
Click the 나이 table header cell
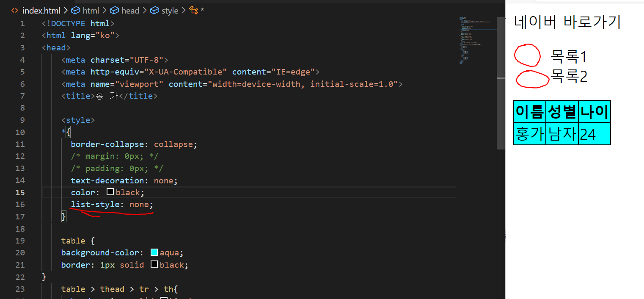tap(594, 112)
